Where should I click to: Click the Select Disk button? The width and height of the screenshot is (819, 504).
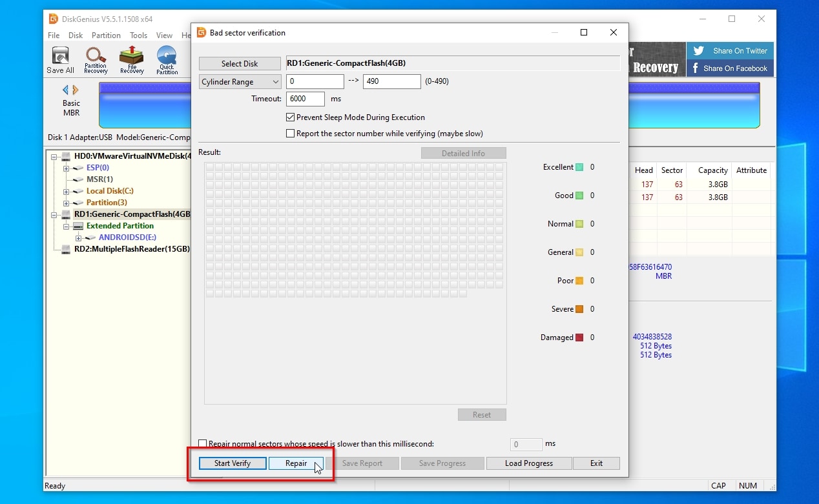click(x=240, y=64)
